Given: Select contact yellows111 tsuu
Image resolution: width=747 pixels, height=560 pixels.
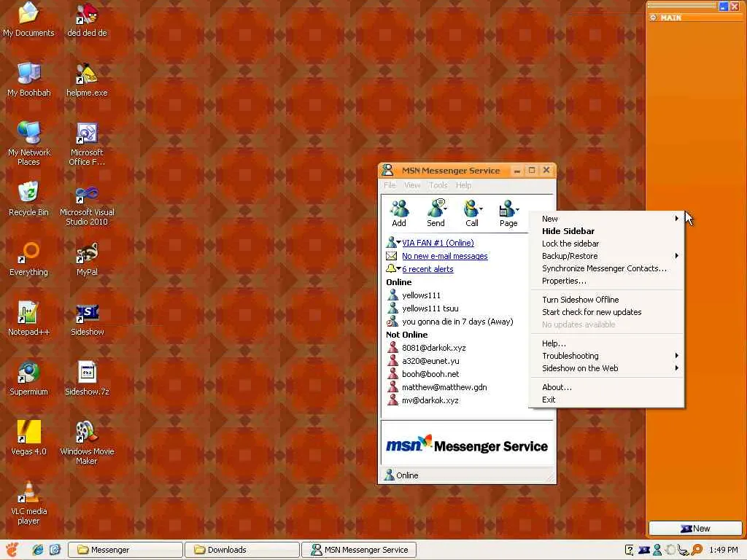Looking at the screenshot, I should [x=430, y=308].
